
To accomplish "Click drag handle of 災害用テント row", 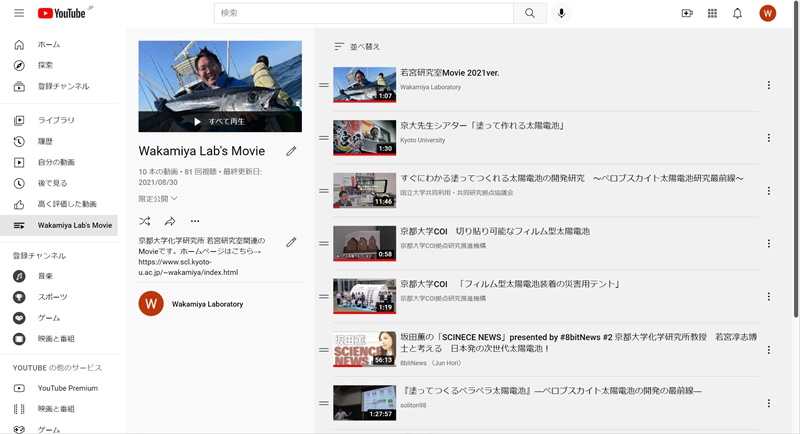I will coord(323,296).
